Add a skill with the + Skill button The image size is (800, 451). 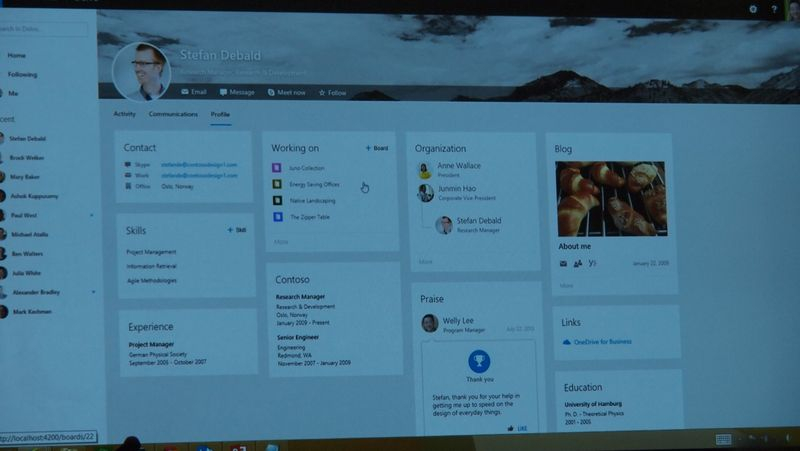(237, 230)
